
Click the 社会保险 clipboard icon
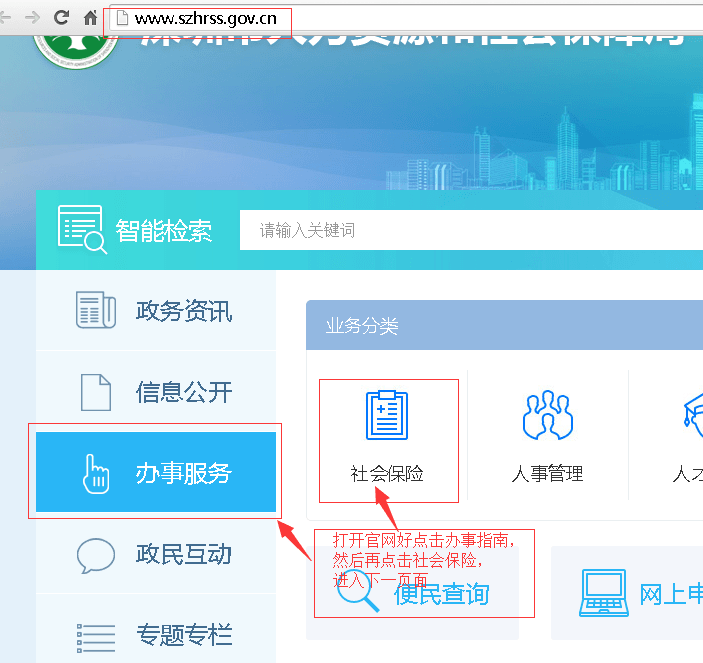pyautogui.click(x=387, y=415)
